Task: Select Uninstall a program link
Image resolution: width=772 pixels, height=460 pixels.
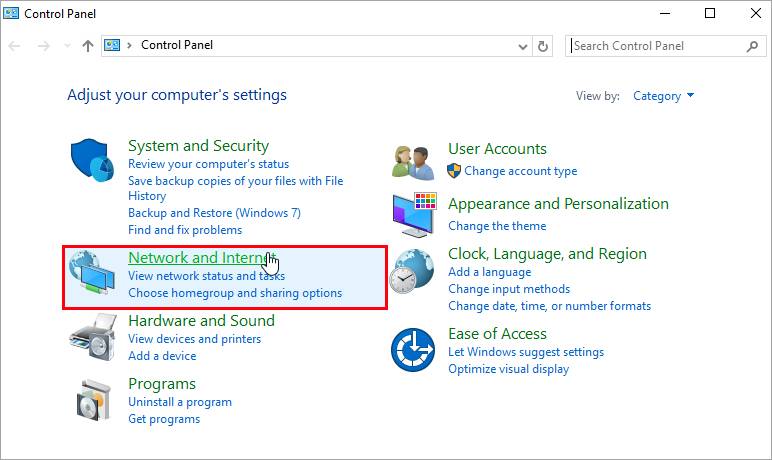Action: pyautogui.click(x=180, y=402)
